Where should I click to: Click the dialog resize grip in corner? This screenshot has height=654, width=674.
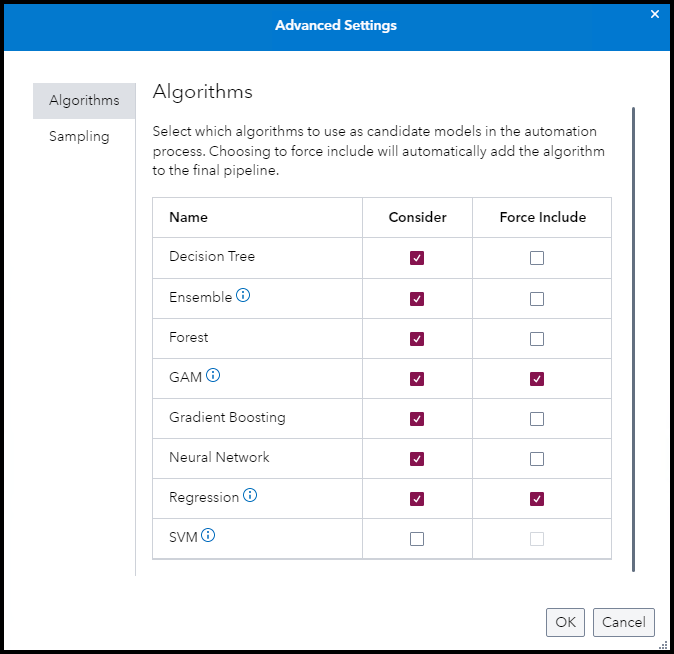pyautogui.click(x=664, y=645)
